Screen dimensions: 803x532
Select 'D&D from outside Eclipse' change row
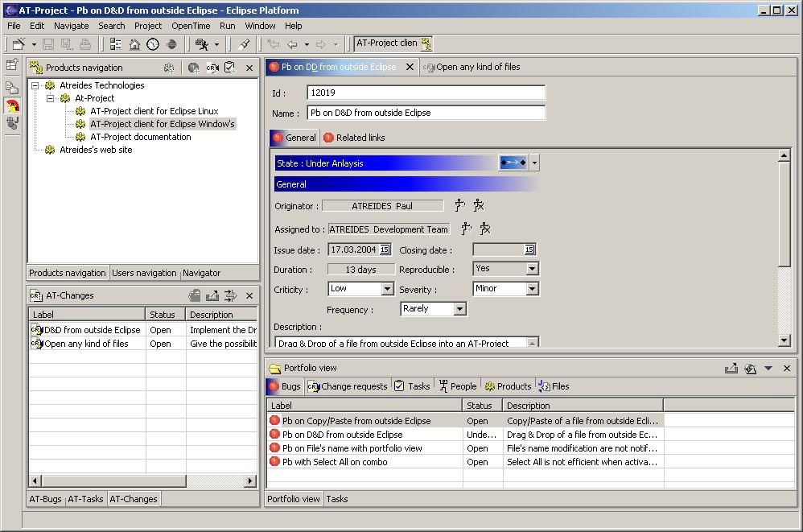click(143, 330)
